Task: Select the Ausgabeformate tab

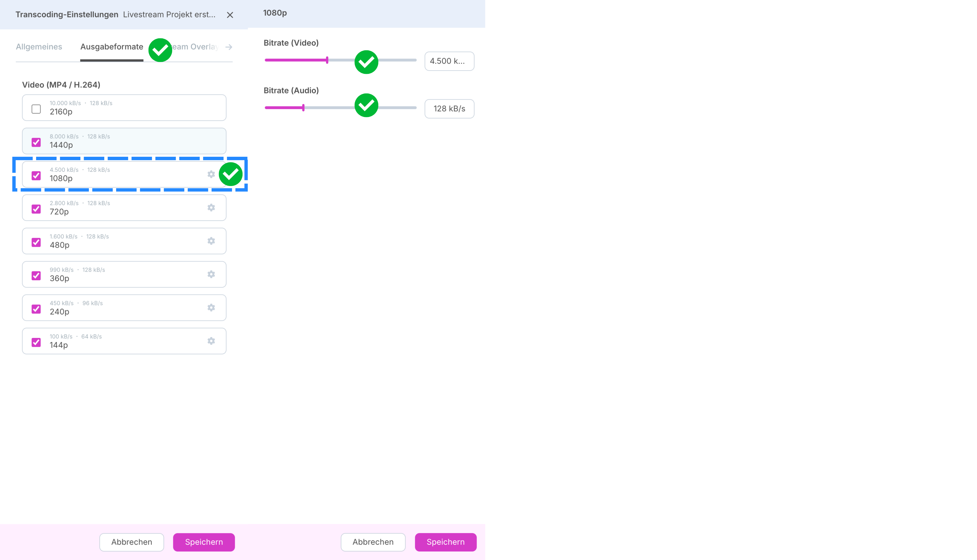Action: point(112,47)
